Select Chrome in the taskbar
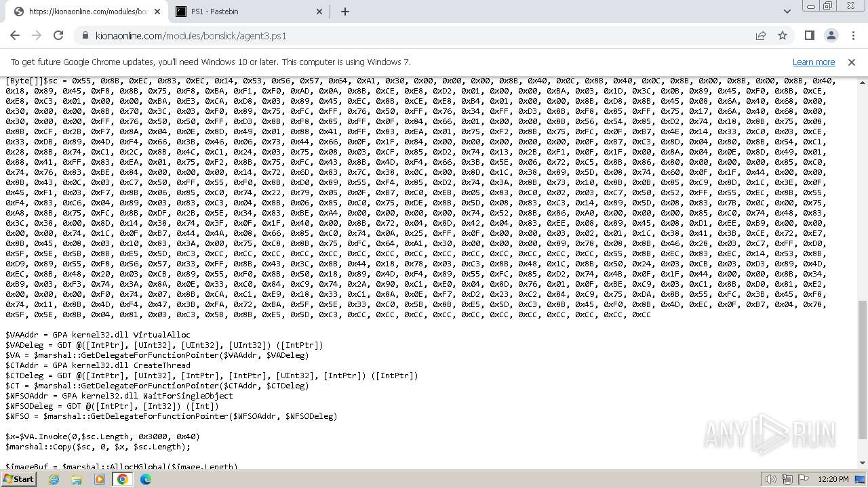The height and width of the screenshot is (488, 868). 123,479
